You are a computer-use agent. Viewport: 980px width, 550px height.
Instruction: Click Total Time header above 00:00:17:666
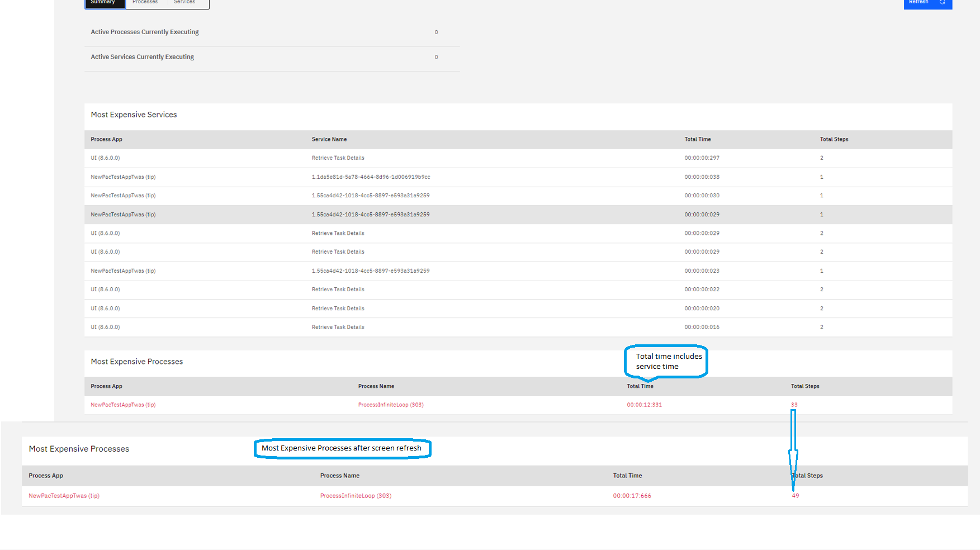click(x=627, y=476)
